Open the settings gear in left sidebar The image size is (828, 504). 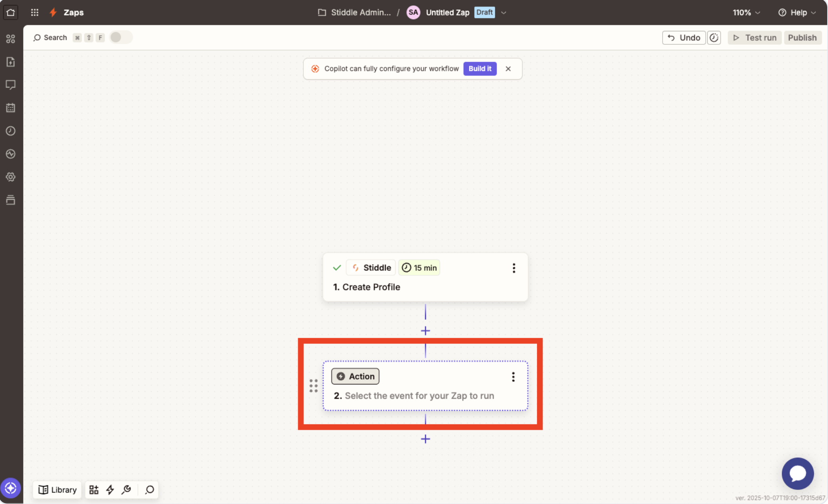point(11,177)
